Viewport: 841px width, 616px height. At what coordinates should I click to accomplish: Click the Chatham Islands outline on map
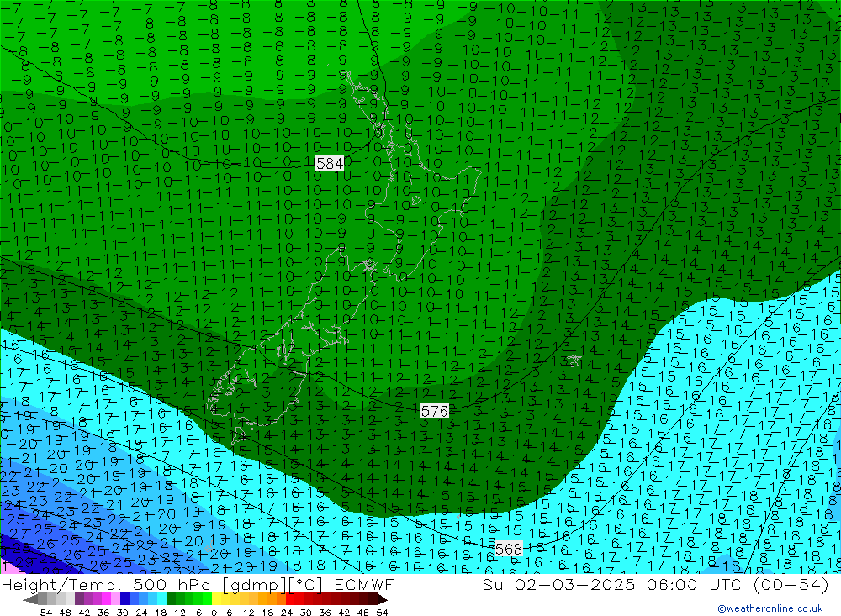coord(574,360)
